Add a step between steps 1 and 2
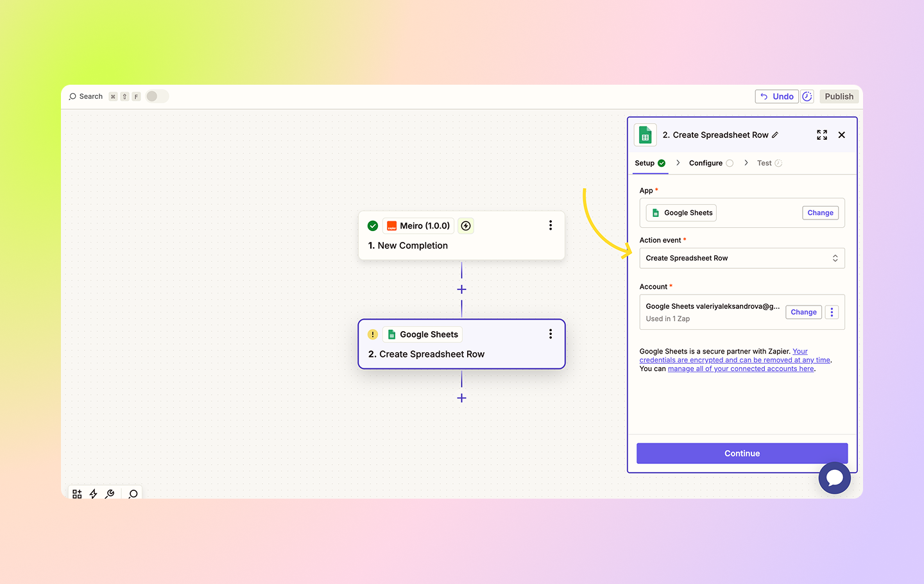The image size is (924, 584). pyautogui.click(x=461, y=289)
